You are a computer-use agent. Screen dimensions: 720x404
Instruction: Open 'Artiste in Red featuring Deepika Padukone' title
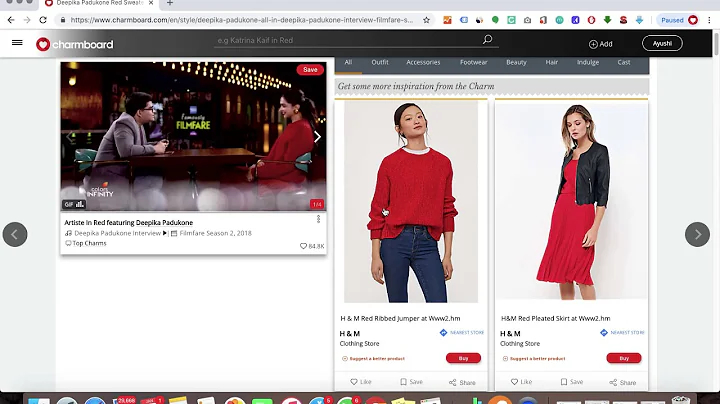click(129, 223)
